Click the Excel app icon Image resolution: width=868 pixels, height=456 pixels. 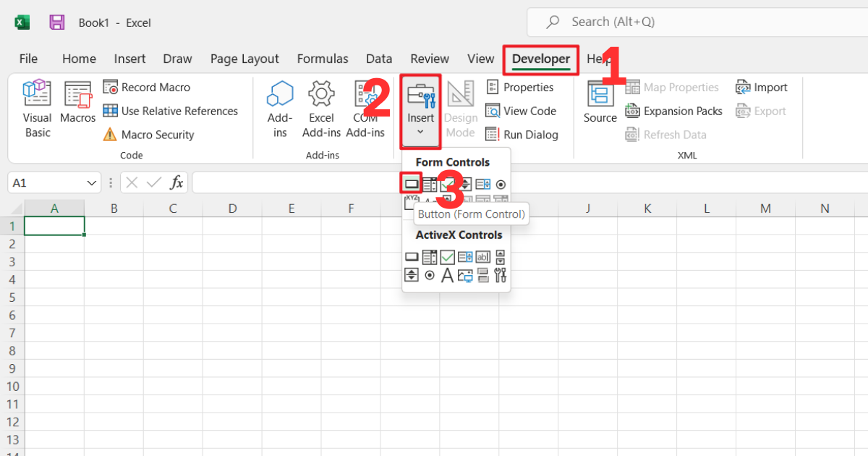click(x=22, y=22)
